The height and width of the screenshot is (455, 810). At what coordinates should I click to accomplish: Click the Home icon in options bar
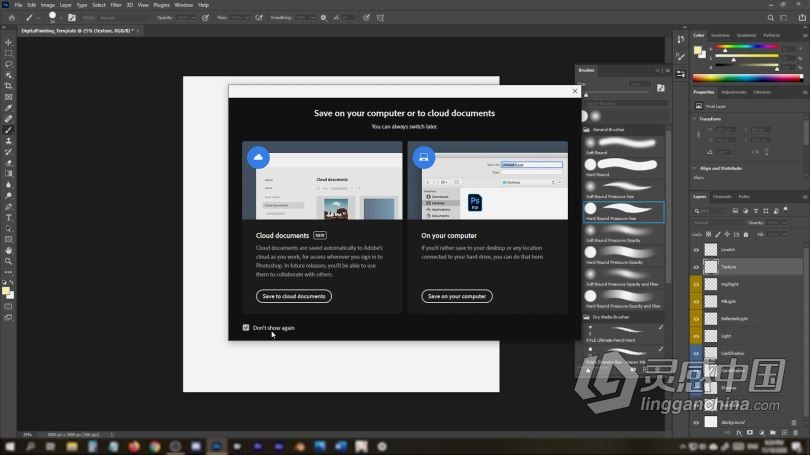coord(11,18)
